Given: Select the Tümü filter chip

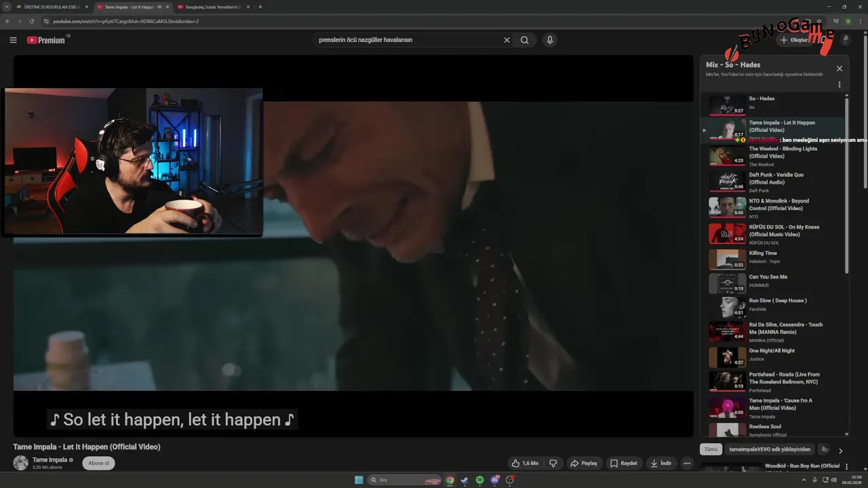Looking at the screenshot, I should (711, 449).
